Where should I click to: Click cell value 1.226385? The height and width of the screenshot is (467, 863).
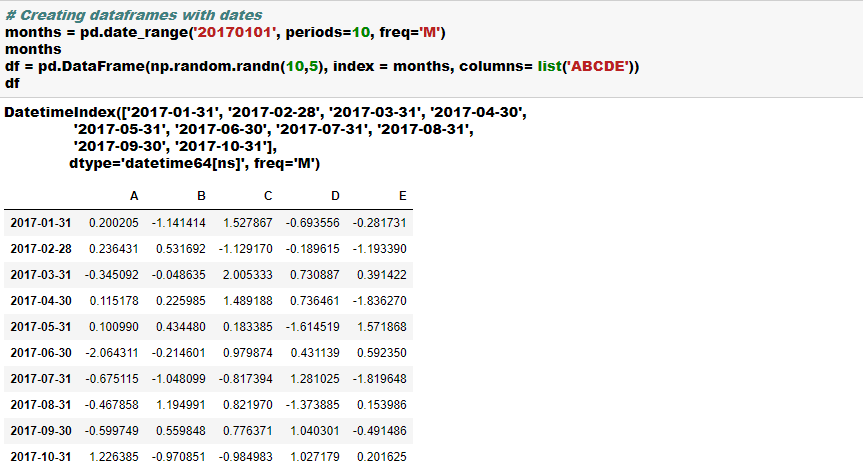coord(113,457)
